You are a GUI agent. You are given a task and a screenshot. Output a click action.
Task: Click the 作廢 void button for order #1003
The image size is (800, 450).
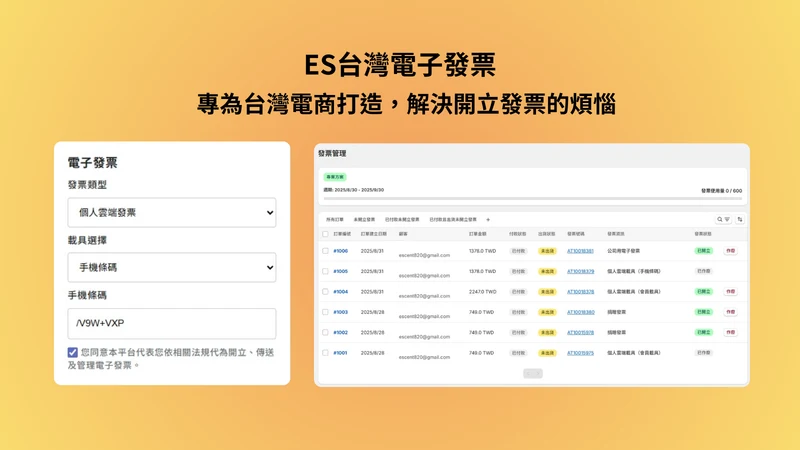pos(731,312)
